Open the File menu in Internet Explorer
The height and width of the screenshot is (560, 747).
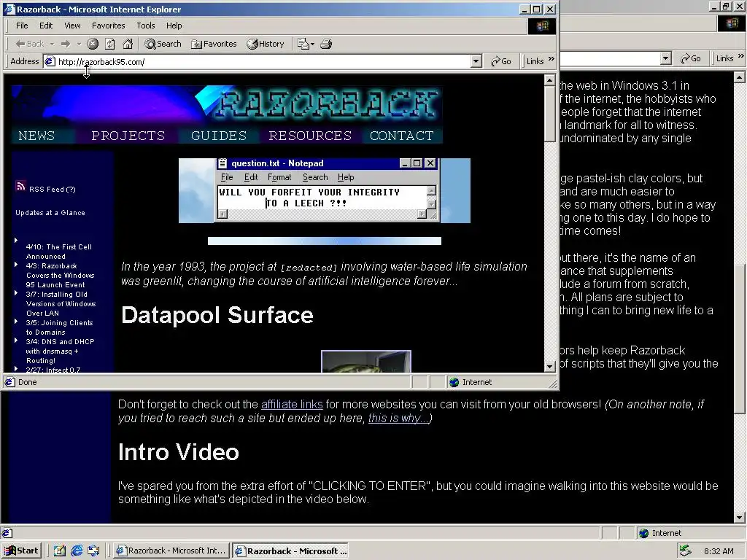click(22, 26)
